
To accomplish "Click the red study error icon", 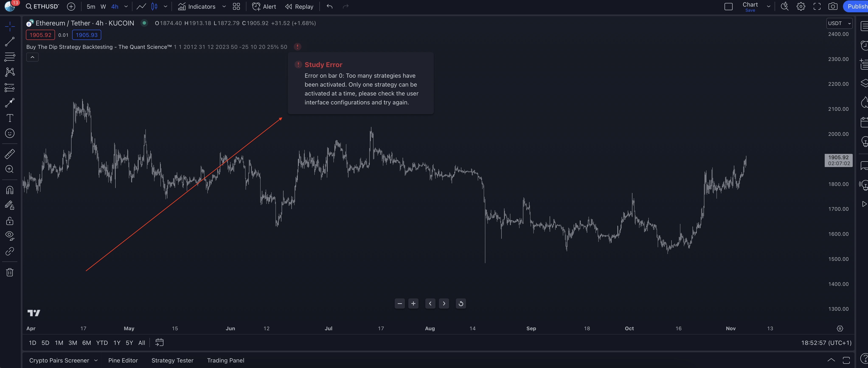I will tap(297, 47).
